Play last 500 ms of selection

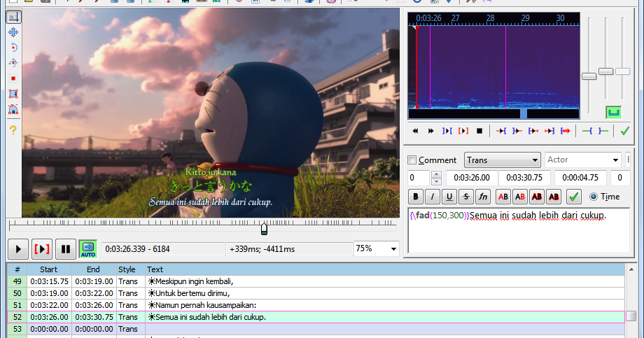click(549, 131)
